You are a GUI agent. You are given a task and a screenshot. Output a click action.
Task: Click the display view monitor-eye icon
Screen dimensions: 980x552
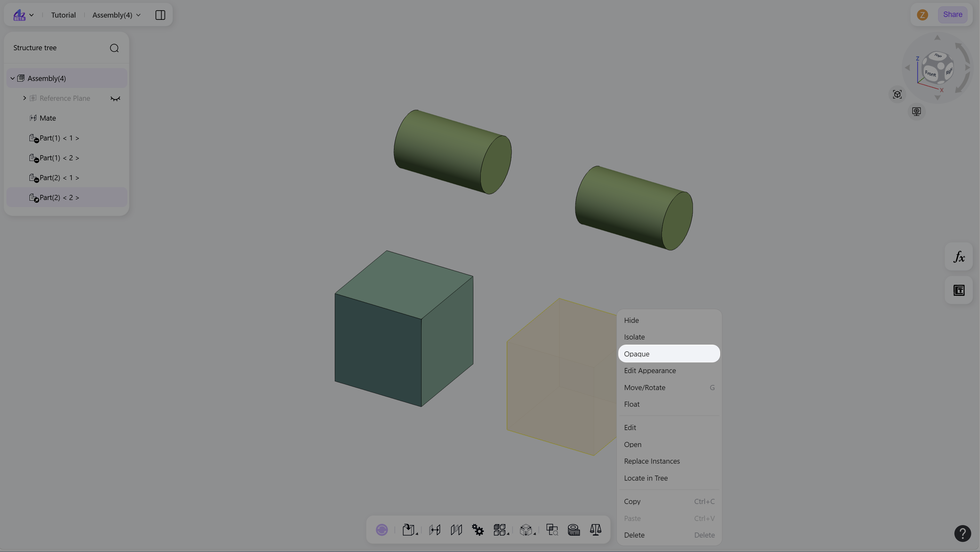click(x=916, y=111)
